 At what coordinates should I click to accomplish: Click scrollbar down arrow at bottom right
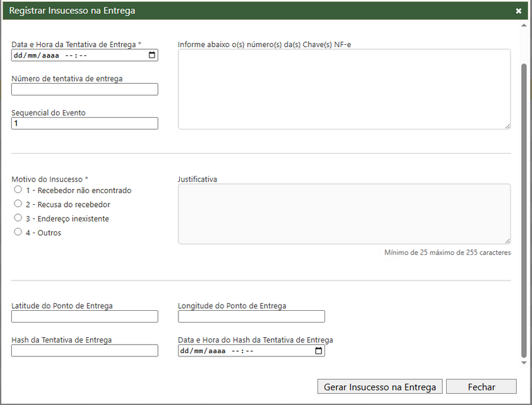click(524, 363)
